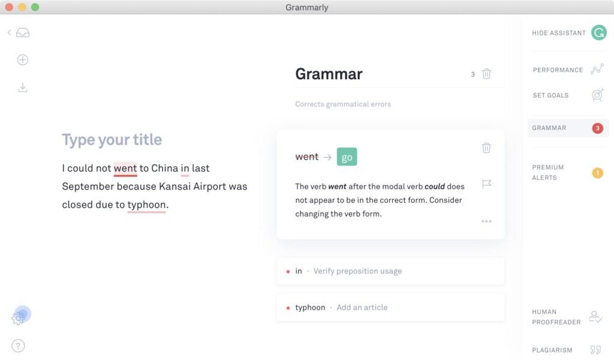Click the underlined word 'went' in text
Screen dimensions: 614x364
(125, 169)
